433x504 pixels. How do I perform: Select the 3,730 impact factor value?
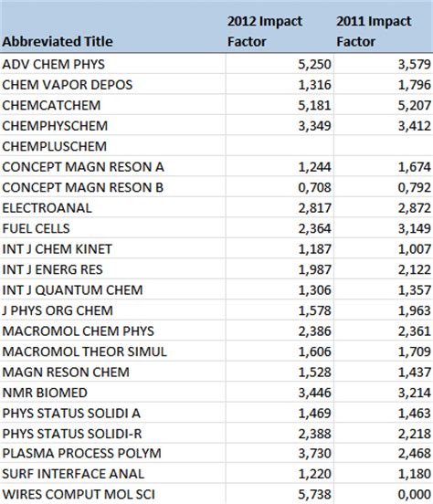click(314, 454)
